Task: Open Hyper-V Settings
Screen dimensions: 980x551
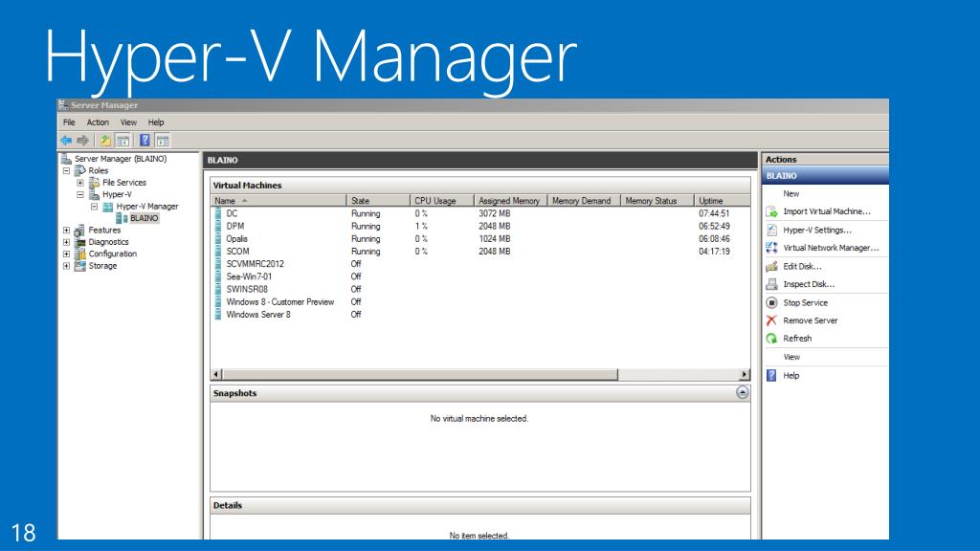Action: pos(817,230)
